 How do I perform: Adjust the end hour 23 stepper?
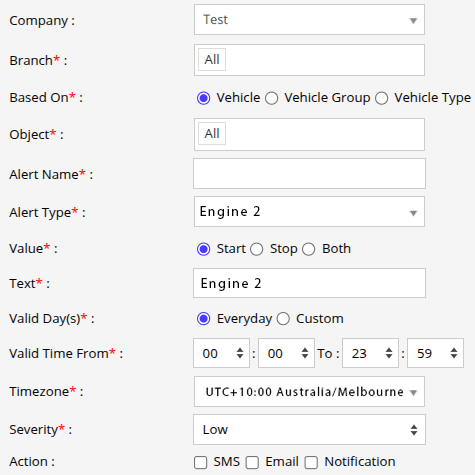pos(389,353)
